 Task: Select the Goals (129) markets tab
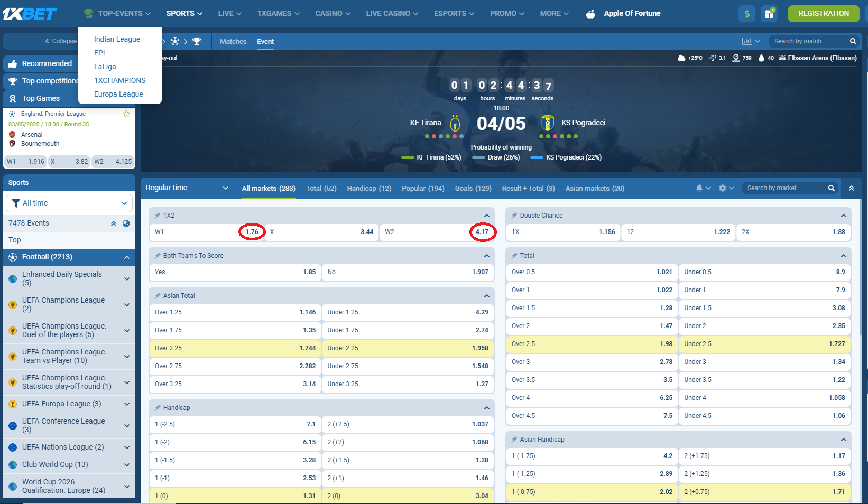pyautogui.click(x=473, y=188)
